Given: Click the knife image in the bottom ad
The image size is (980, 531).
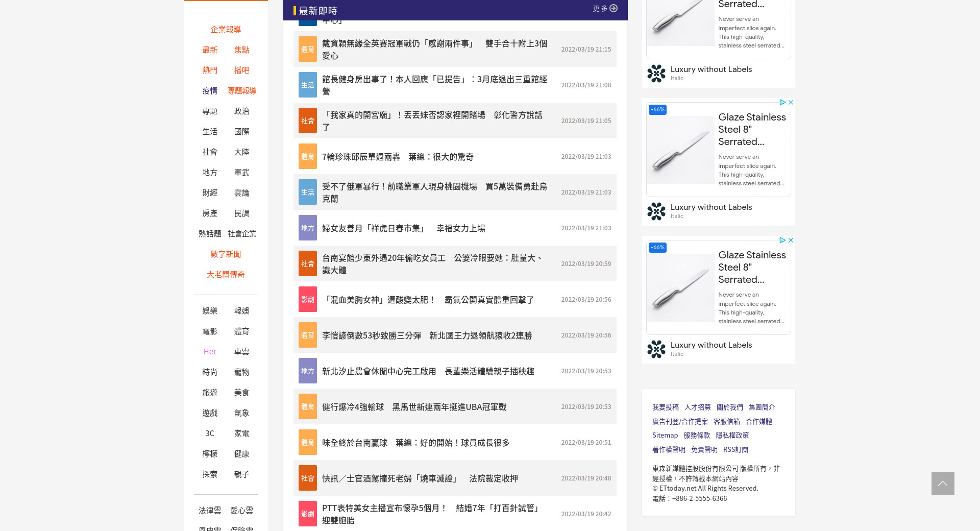Looking at the screenshot, I should point(680,288).
